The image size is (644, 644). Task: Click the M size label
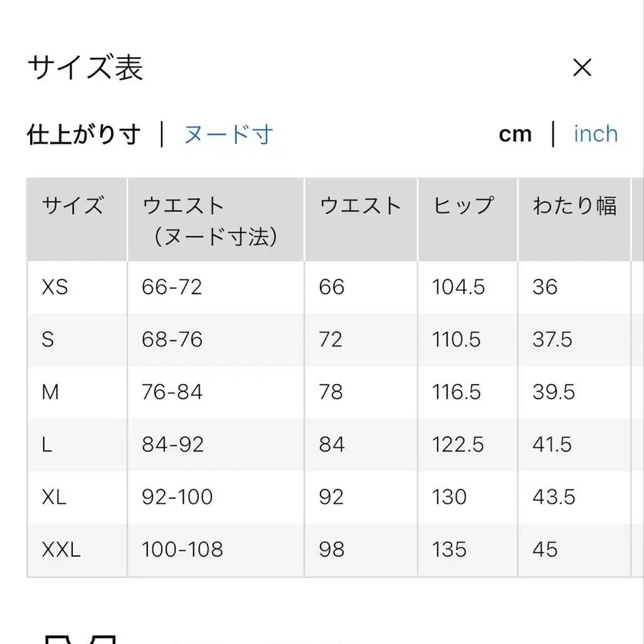point(49,392)
